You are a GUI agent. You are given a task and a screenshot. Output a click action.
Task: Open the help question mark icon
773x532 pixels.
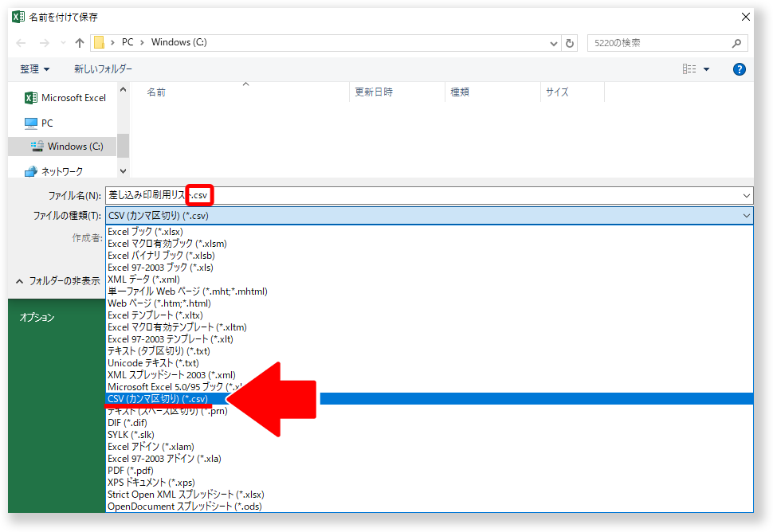point(739,69)
